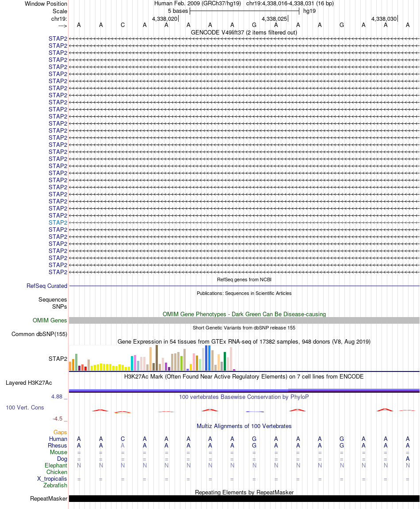Click the single A base in the Dog row
Image resolution: width=420 pixels, height=509 pixels.
tap(408, 459)
